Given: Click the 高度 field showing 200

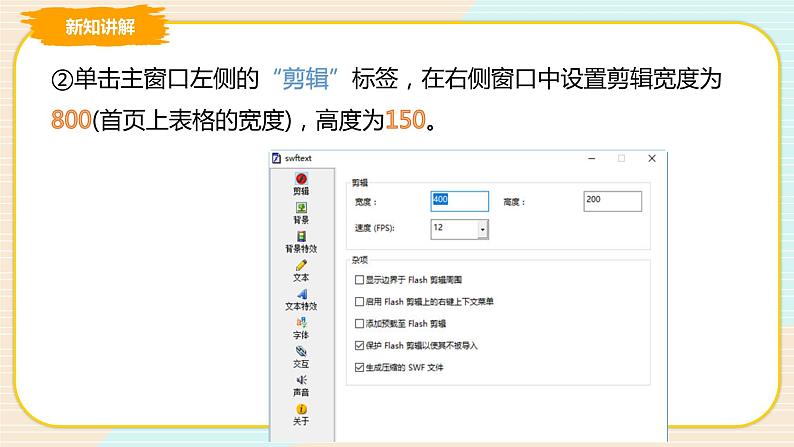Looking at the screenshot, I should [612, 201].
